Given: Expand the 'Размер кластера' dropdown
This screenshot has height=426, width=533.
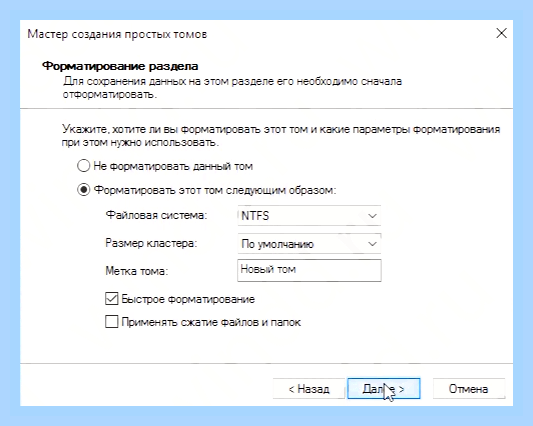Looking at the screenshot, I should 309,244.
